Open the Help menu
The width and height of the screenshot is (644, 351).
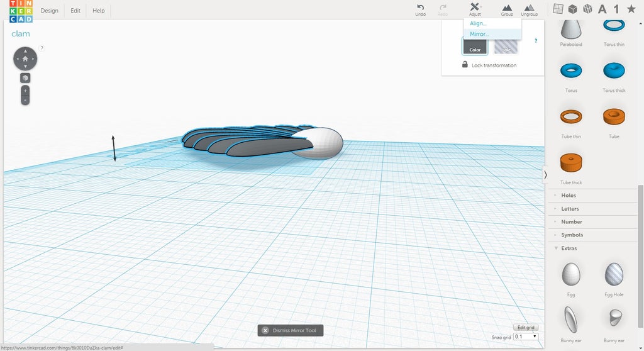pos(99,11)
